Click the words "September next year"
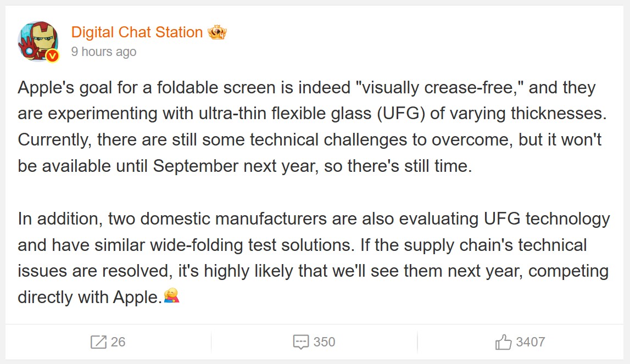 [233, 166]
